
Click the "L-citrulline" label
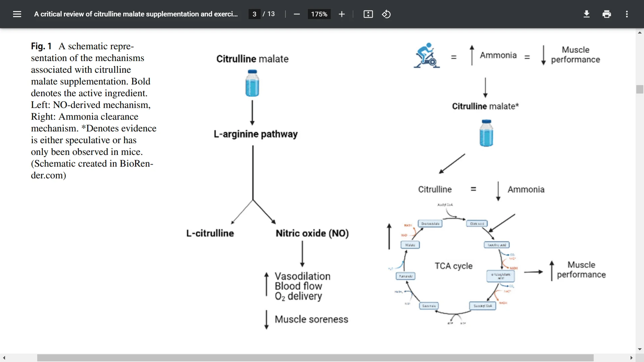click(210, 233)
